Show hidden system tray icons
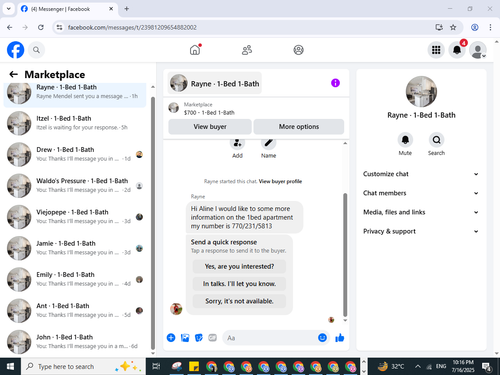The image size is (500, 375). coord(418,367)
